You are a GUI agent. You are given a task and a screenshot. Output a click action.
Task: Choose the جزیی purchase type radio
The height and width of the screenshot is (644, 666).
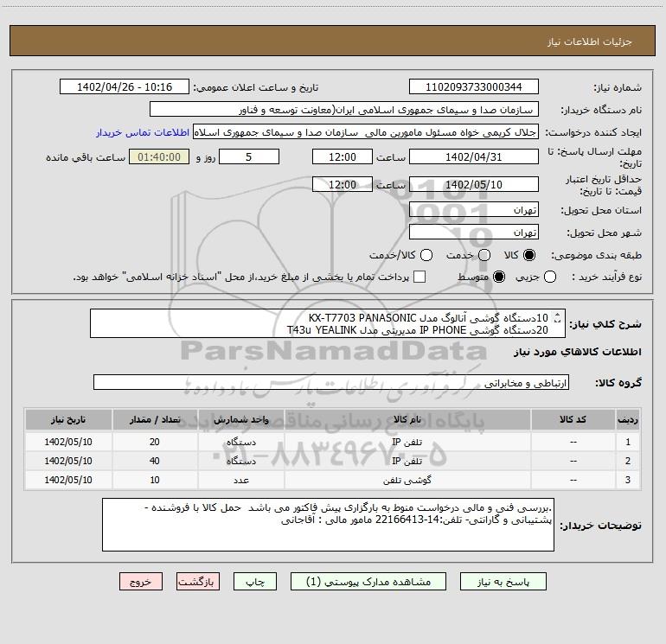tap(550, 277)
